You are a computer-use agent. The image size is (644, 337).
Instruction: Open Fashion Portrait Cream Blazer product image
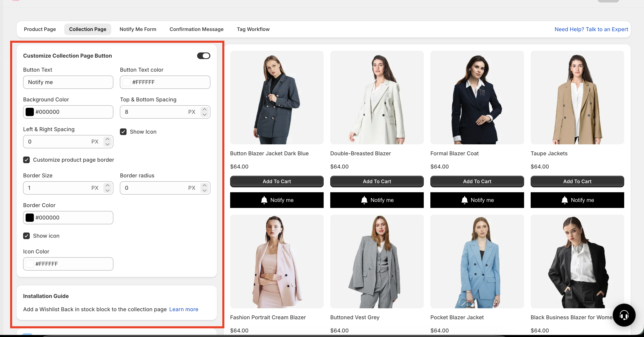pyautogui.click(x=277, y=261)
